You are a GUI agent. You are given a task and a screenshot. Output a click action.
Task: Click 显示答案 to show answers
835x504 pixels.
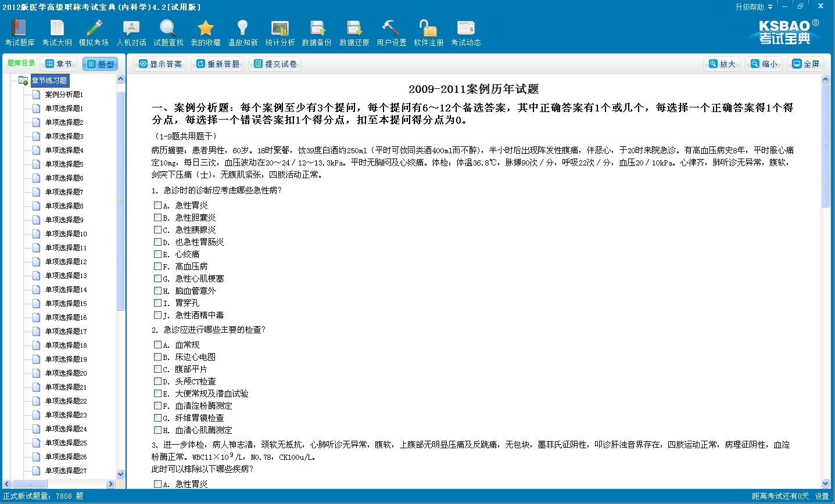pos(160,64)
